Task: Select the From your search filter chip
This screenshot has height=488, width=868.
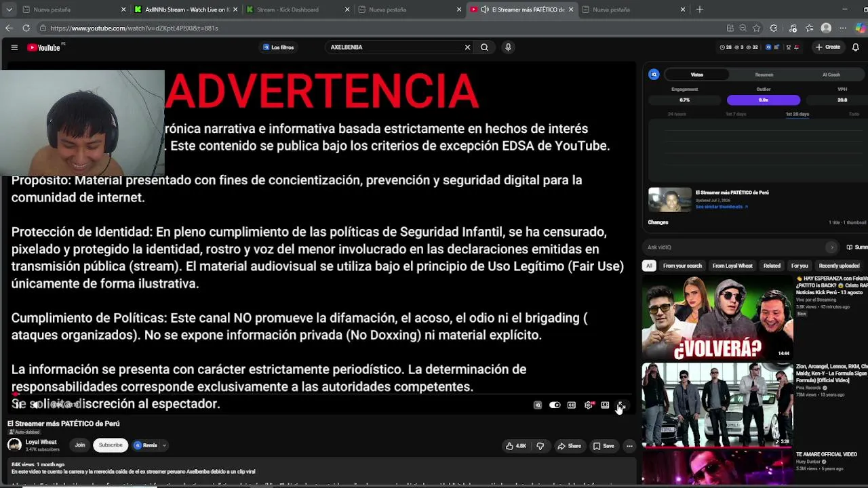Action: (x=682, y=266)
